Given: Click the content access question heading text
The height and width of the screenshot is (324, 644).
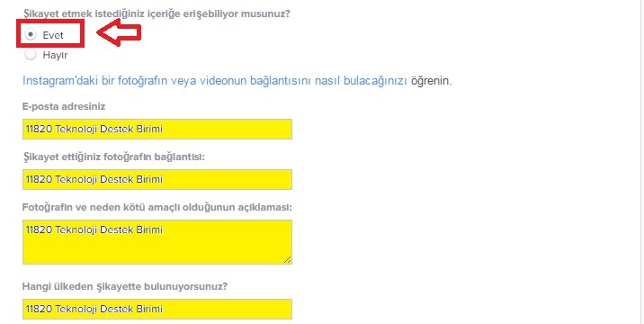Looking at the screenshot, I should [157, 13].
